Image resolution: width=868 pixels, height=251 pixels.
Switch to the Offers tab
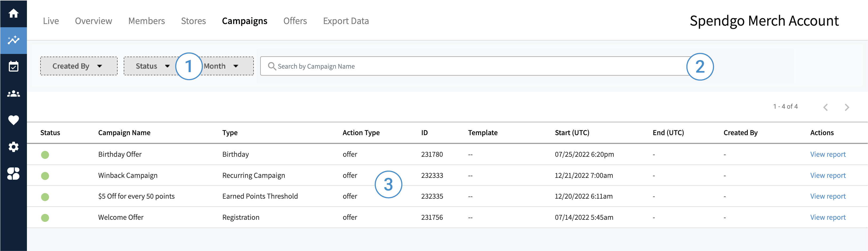pos(295,21)
